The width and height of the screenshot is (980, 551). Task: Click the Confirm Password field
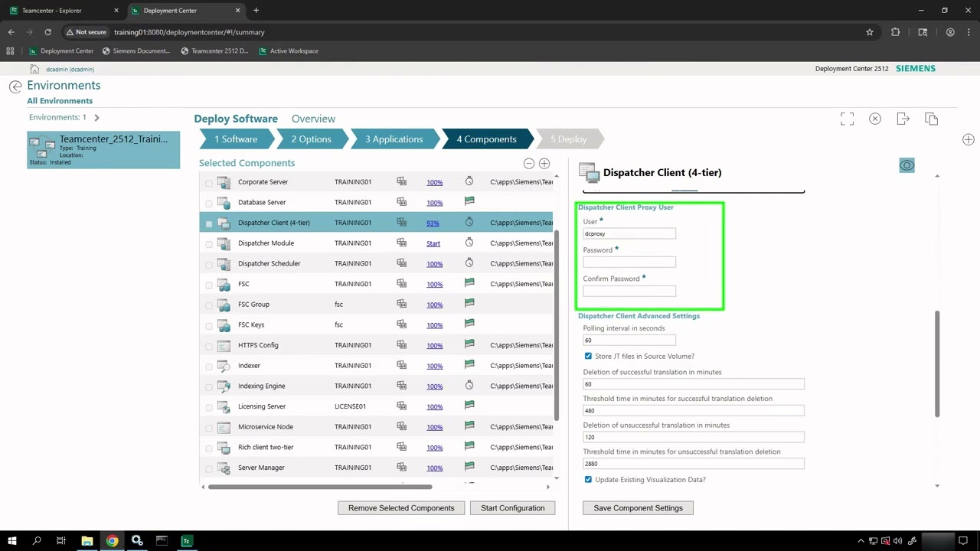(629, 291)
